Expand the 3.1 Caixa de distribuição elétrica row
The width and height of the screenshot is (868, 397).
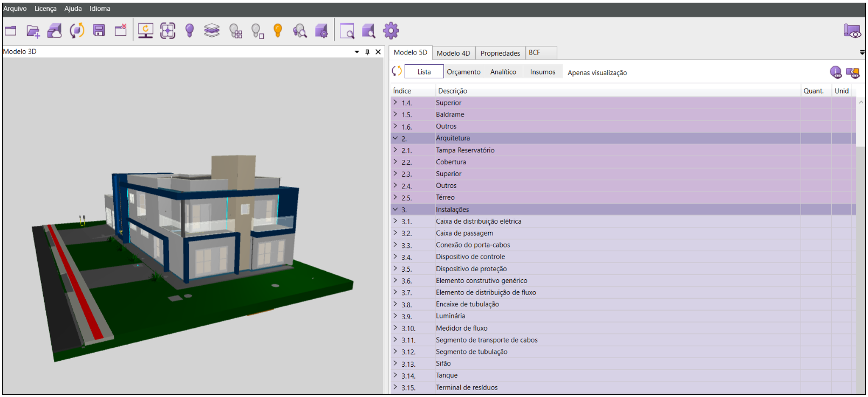click(395, 221)
